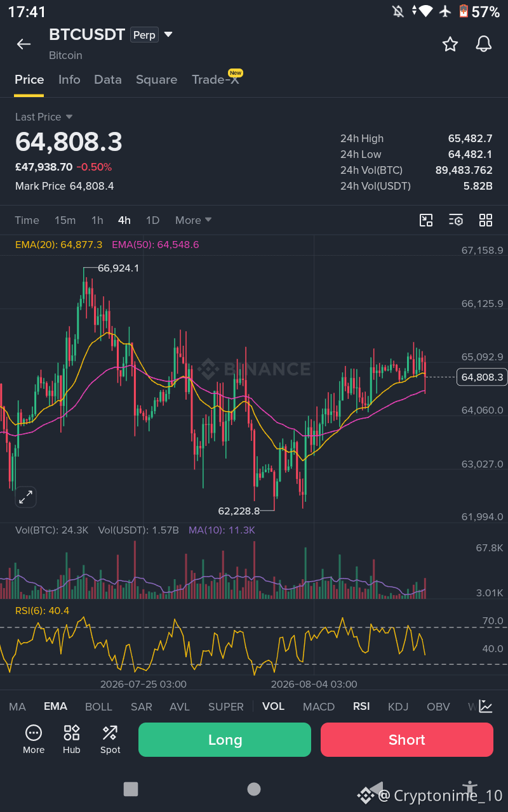The image size is (508, 812).
Task: Switch to Spot trading icon
Action: 110,740
